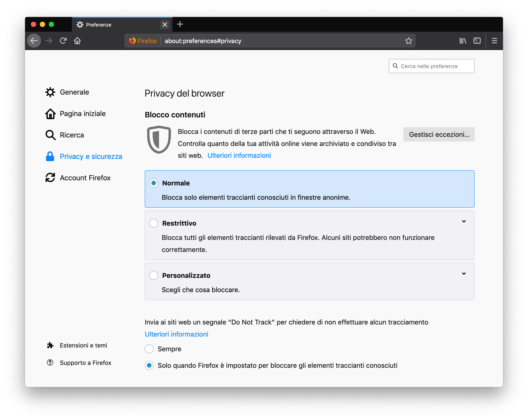The image size is (528, 420).
Task: Click the home toolbar icon
Action: [77, 41]
